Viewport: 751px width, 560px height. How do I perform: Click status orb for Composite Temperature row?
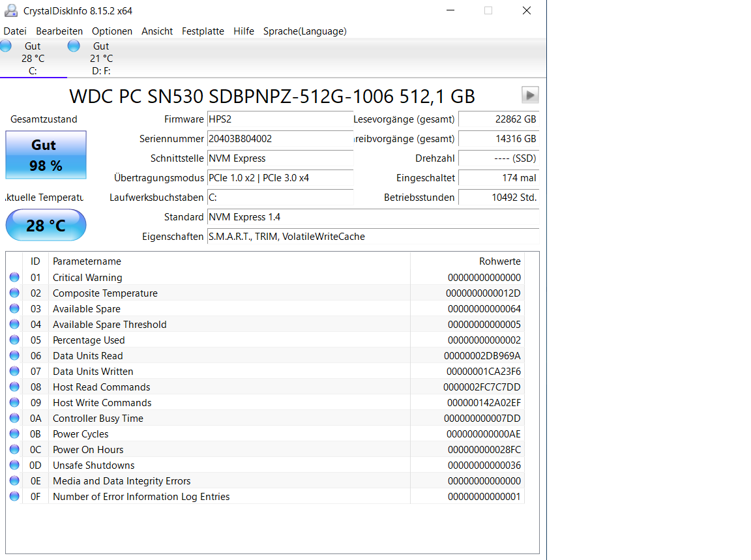pyautogui.click(x=14, y=293)
